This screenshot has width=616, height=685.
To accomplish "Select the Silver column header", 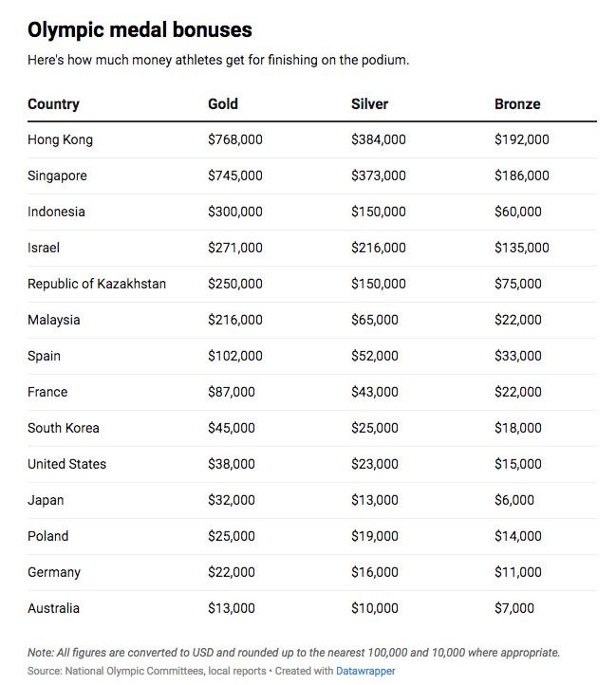I will (x=369, y=104).
